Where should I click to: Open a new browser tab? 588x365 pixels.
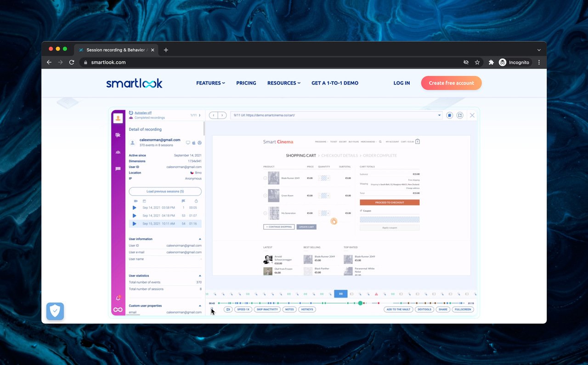click(166, 50)
